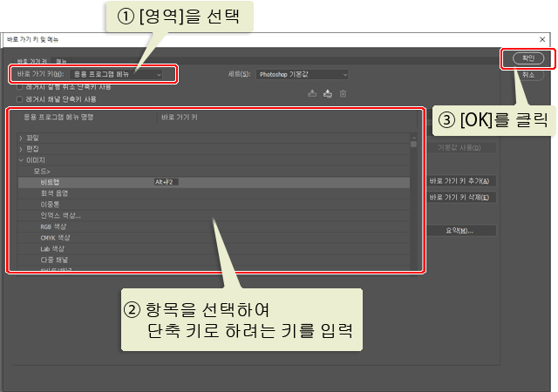Image resolution: width=558 pixels, height=392 pixels.
Task: Click the 확인 button
Action: [x=527, y=58]
